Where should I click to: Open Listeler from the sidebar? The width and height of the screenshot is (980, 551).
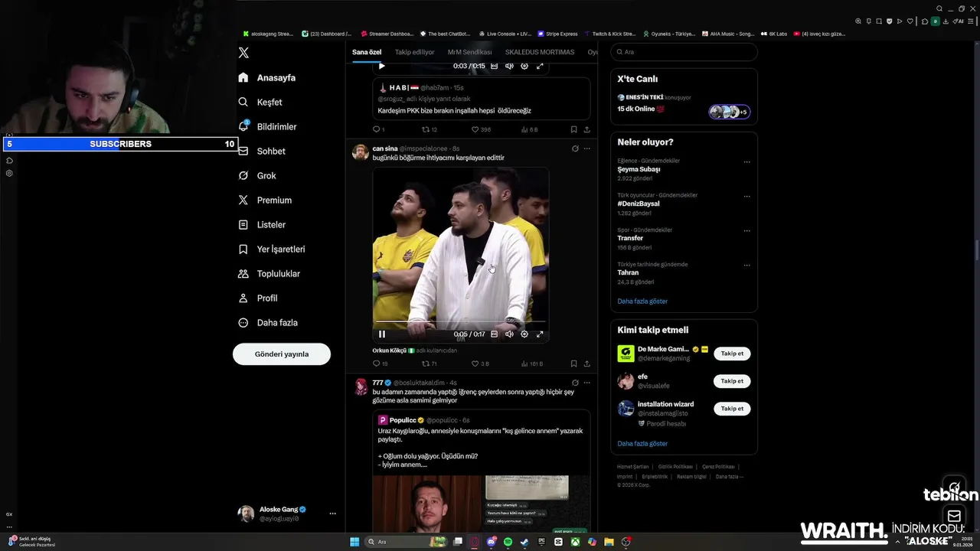pyautogui.click(x=262, y=224)
